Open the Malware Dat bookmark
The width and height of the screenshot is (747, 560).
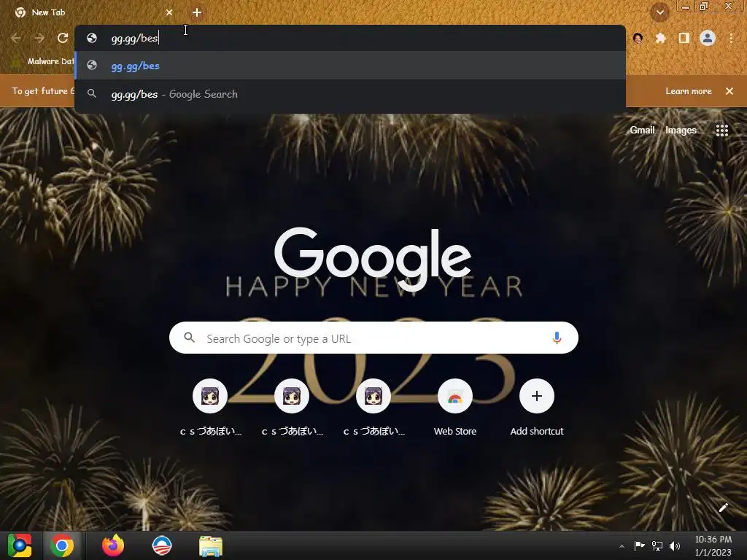(43, 61)
